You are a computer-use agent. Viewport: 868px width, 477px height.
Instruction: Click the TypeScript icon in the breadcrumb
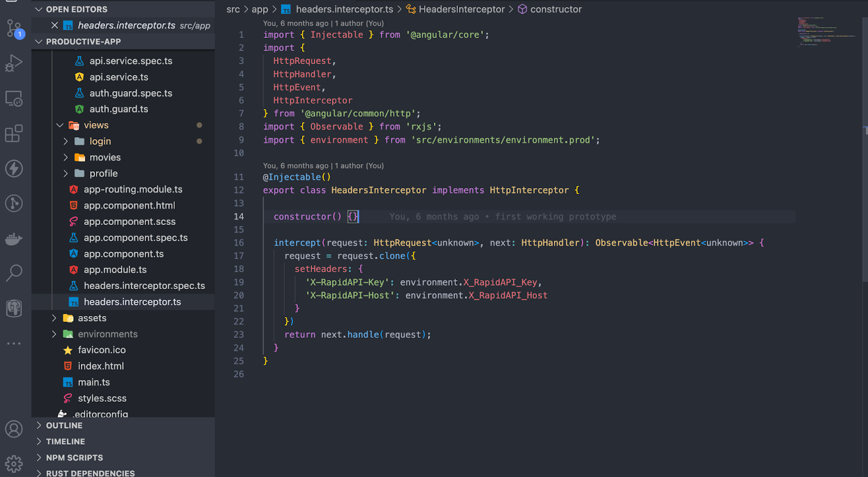pos(286,9)
